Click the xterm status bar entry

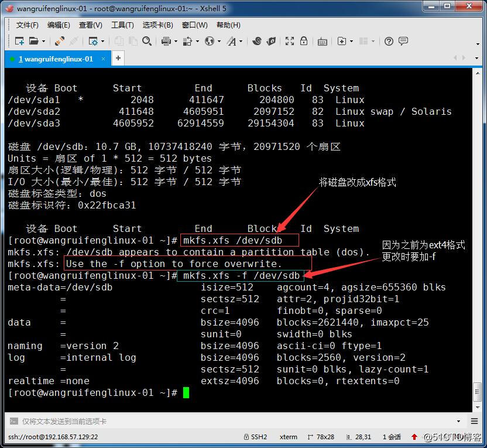tap(288, 437)
